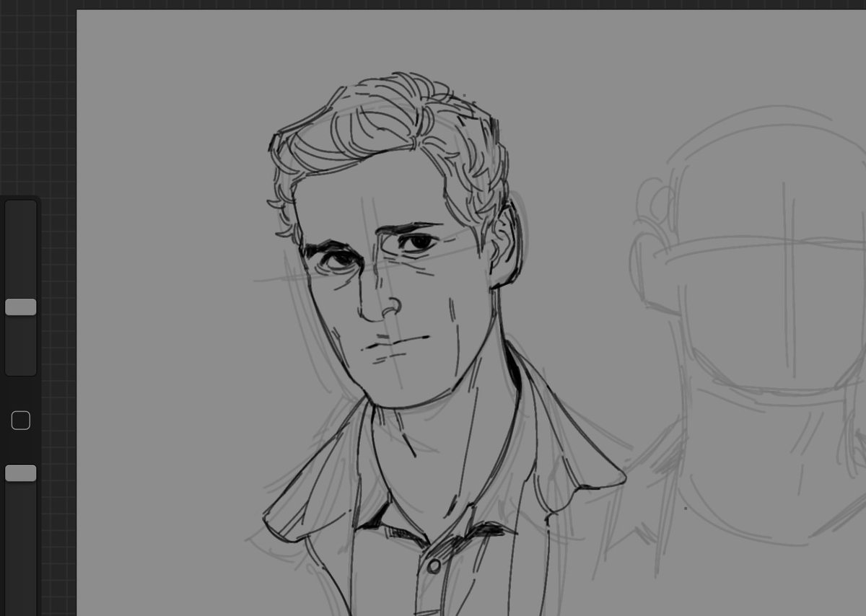Adjust the brush opacity slider handle
The image size is (866, 616).
(20, 473)
